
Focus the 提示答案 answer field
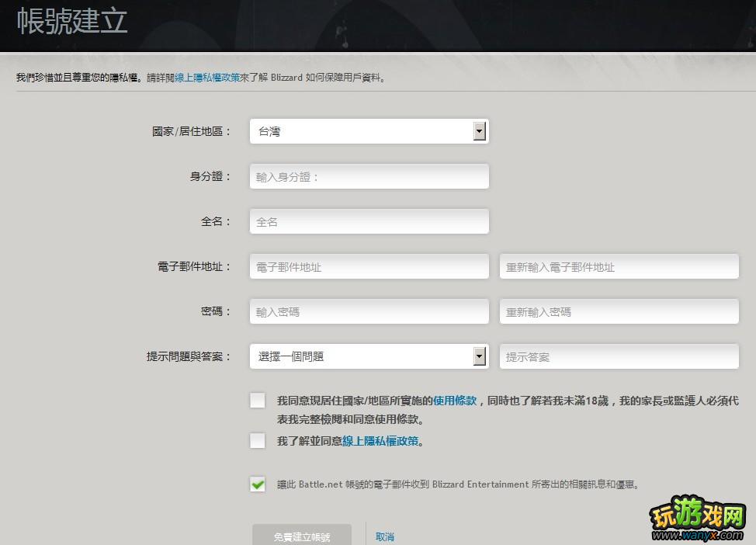tap(619, 356)
